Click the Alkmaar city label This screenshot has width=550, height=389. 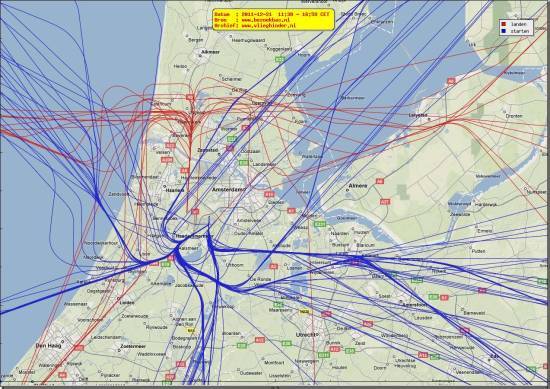pyautogui.click(x=210, y=52)
